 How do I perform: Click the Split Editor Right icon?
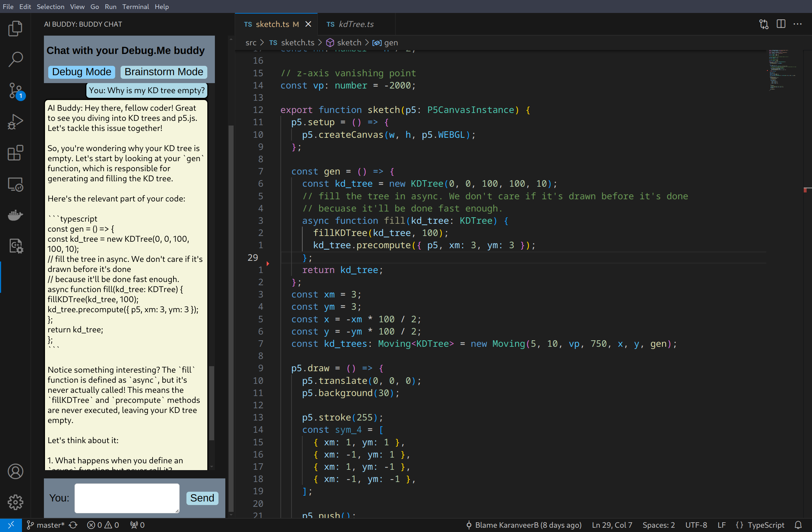point(781,24)
